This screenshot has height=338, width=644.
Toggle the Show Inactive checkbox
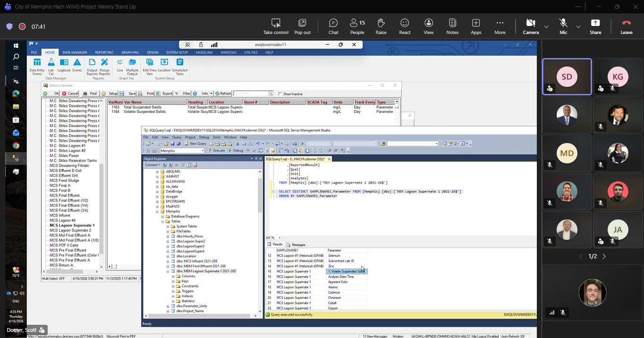280,94
